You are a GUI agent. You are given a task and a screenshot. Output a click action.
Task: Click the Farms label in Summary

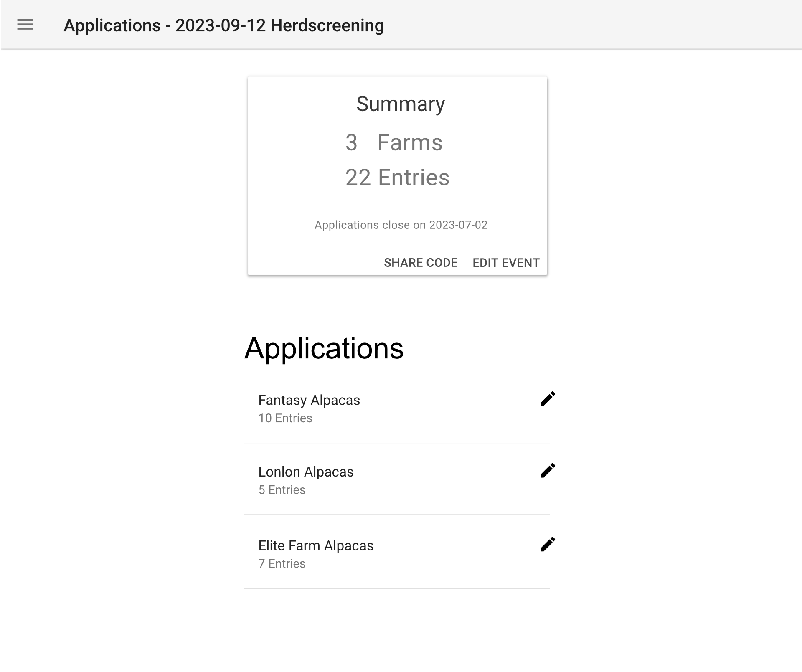(x=410, y=142)
